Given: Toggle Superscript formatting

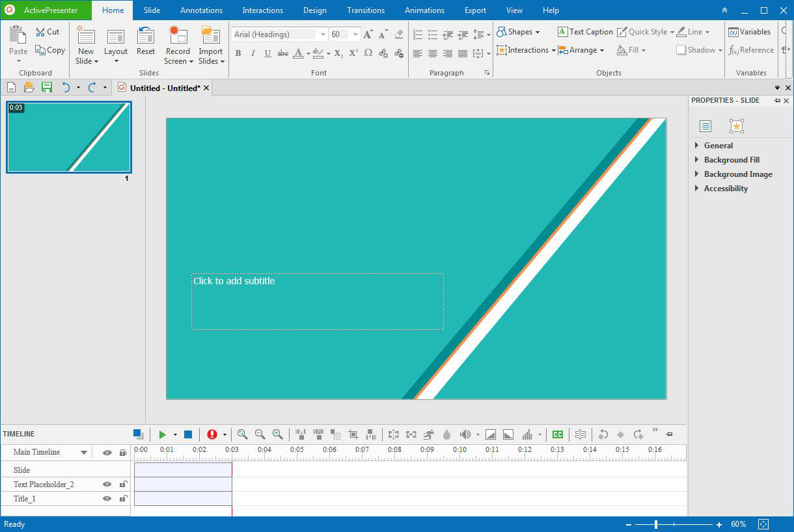Looking at the screenshot, I should click(x=353, y=53).
